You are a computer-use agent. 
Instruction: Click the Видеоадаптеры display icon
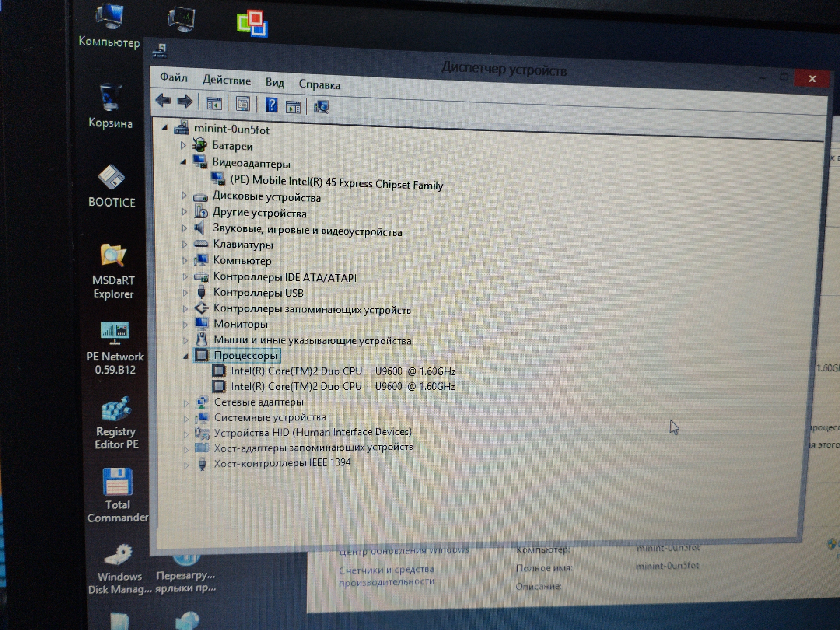200,161
